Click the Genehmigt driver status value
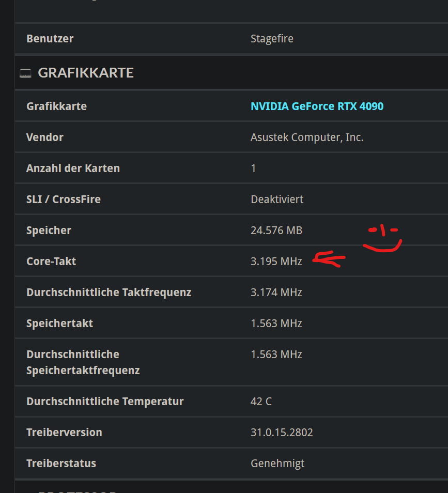 tap(277, 464)
